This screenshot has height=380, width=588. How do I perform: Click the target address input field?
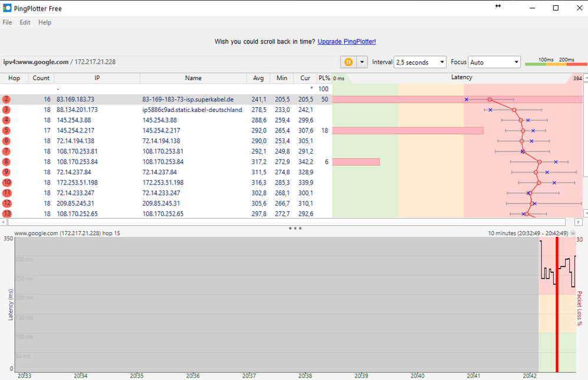(170, 62)
